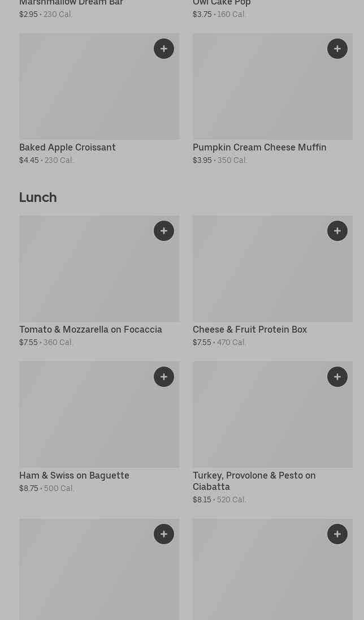Screen dimensions: 364x620
Task: Click Turkey, Provolone & Pesto on Ciabatta title
Action: [254, 481]
